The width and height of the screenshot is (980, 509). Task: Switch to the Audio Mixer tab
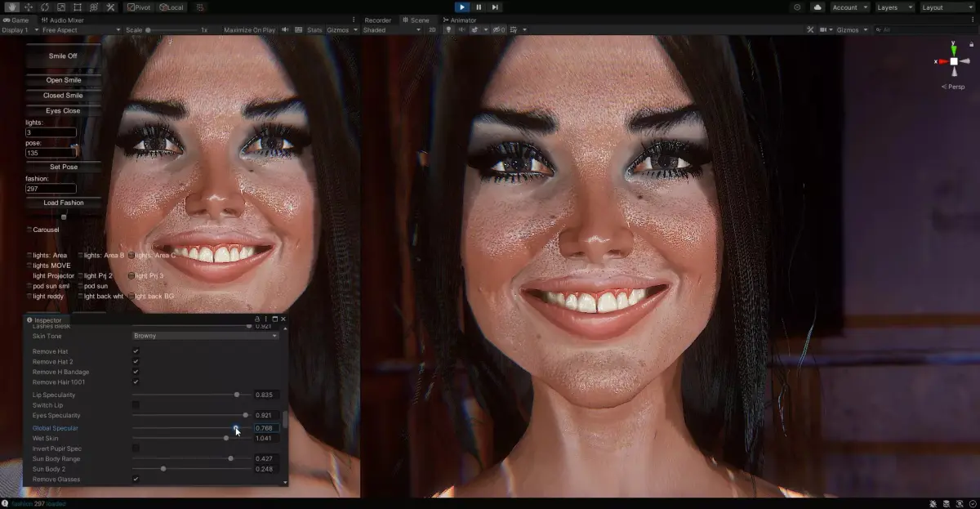click(x=63, y=20)
